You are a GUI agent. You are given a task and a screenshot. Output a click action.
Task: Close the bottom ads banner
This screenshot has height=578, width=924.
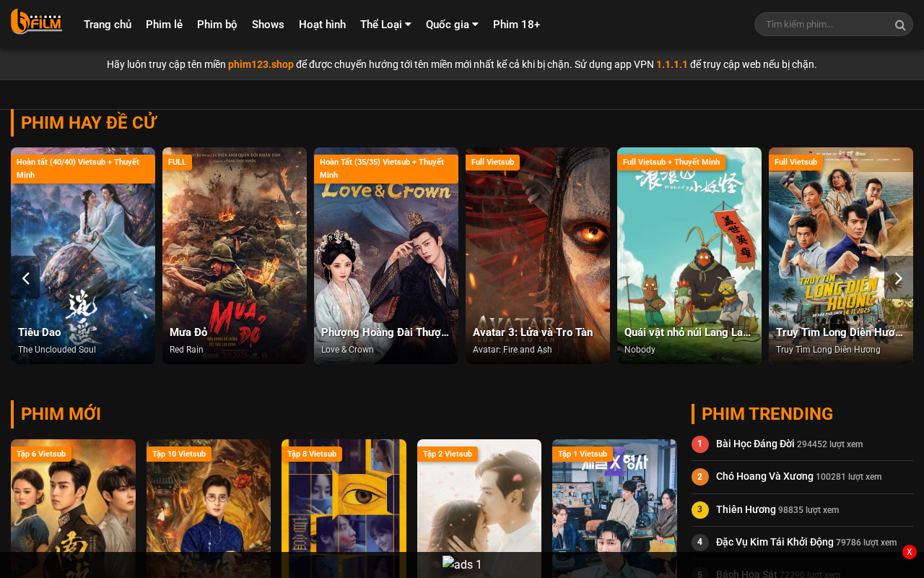coord(910,552)
